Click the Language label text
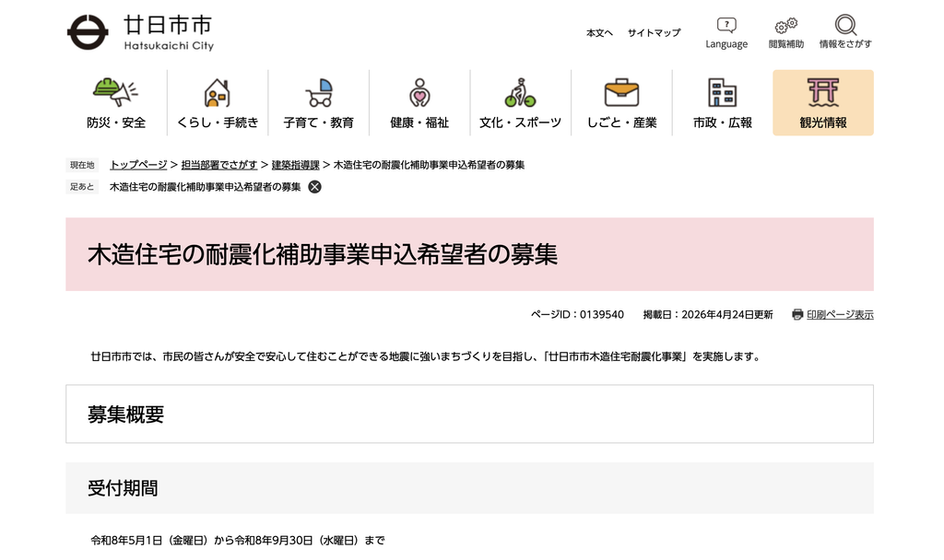The image size is (944, 560). pos(726,44)
